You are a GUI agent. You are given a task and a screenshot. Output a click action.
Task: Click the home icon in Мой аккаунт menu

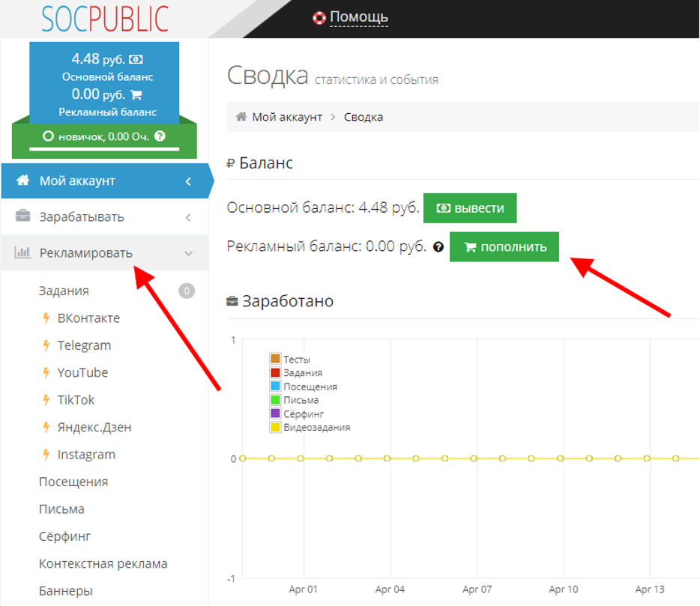22,181
